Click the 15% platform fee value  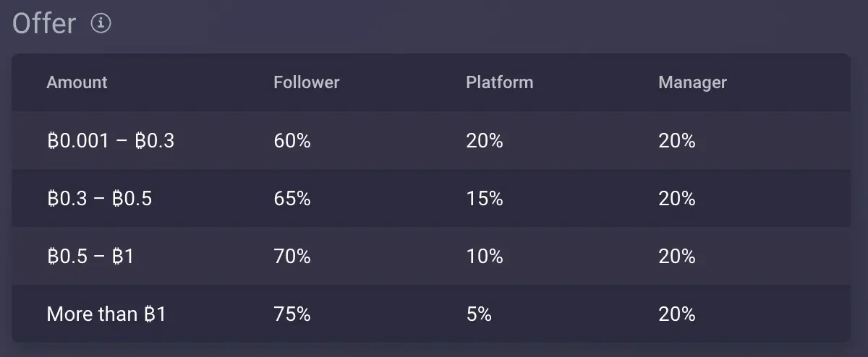485,198
